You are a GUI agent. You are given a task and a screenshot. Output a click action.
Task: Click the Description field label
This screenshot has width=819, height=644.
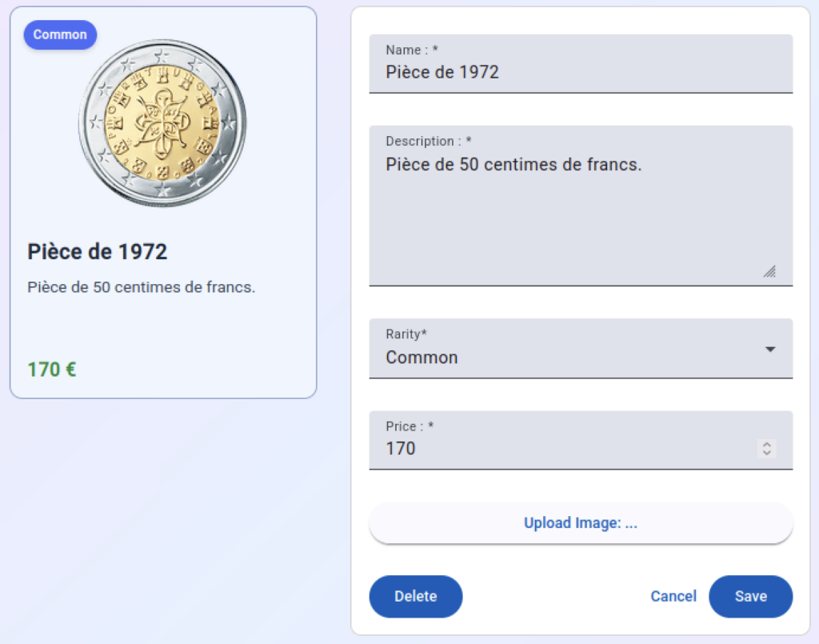point(428,141)
